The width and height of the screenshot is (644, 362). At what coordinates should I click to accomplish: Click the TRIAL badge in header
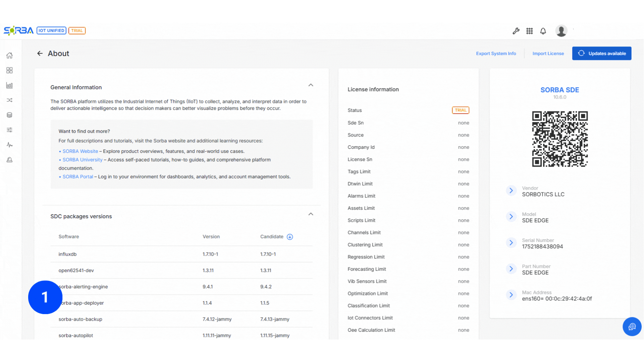(x=77, y=31)
